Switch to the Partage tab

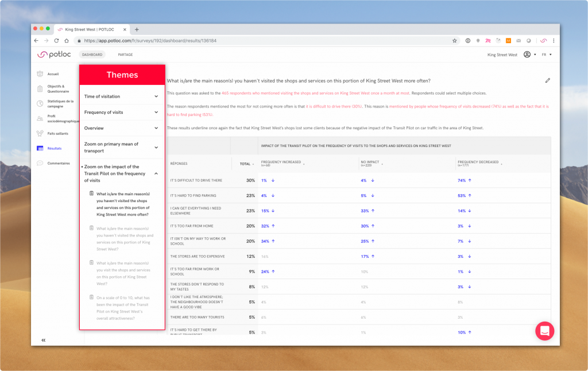click(x=125, y=55)
